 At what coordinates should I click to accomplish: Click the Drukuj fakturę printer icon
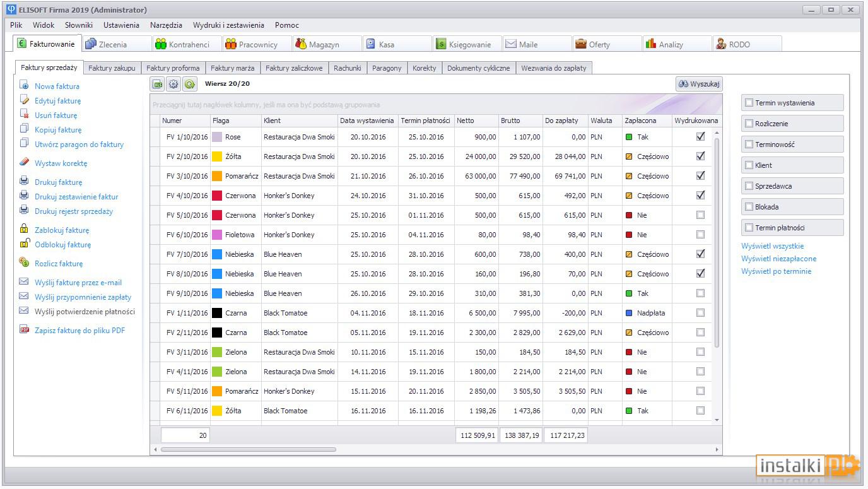[x=24, y=181]
